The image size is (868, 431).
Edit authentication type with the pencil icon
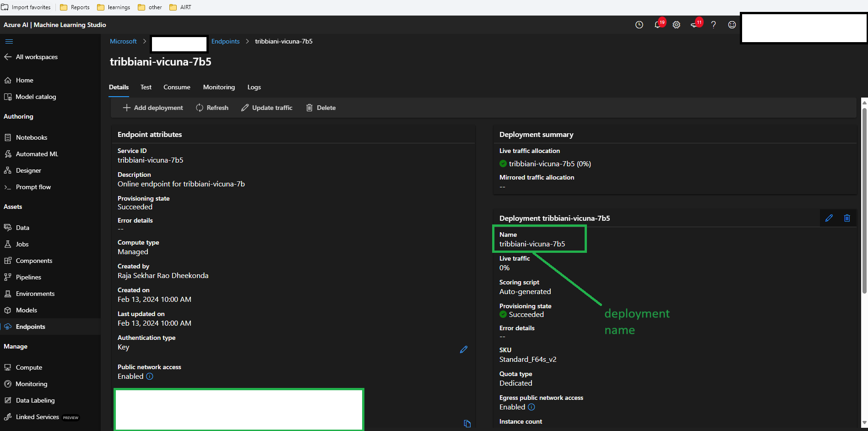pos(464,349)
